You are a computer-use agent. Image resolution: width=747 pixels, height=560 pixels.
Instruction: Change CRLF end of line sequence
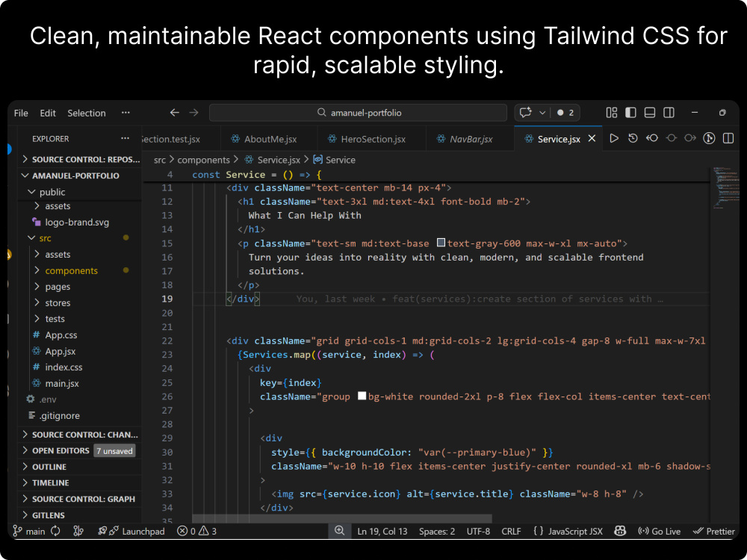[x=511, y=532]
